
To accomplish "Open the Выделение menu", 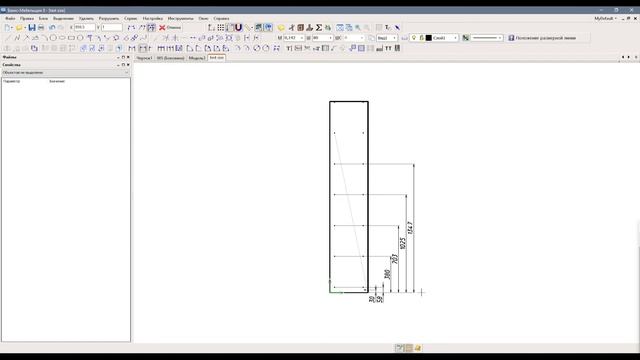I will (63, 18).
